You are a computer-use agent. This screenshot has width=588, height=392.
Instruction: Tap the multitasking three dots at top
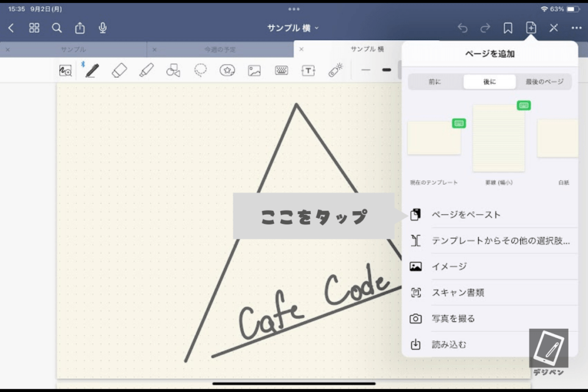tap(294, 9)
